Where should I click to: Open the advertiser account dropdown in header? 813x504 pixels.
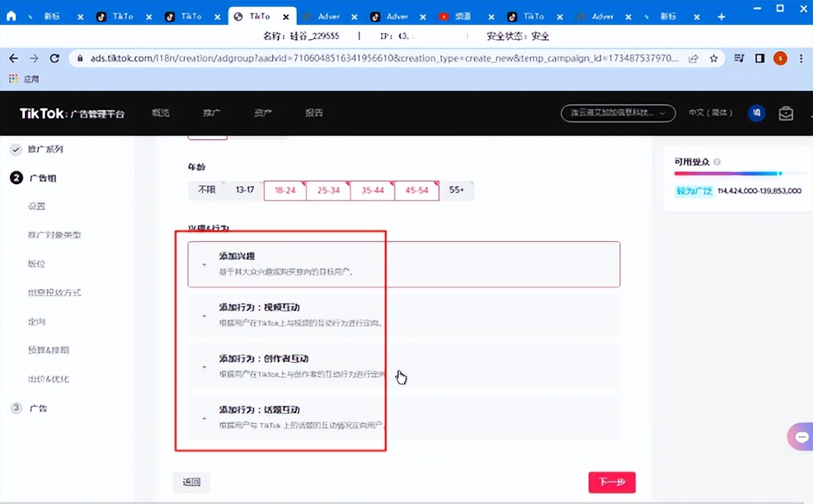point(617,113)
